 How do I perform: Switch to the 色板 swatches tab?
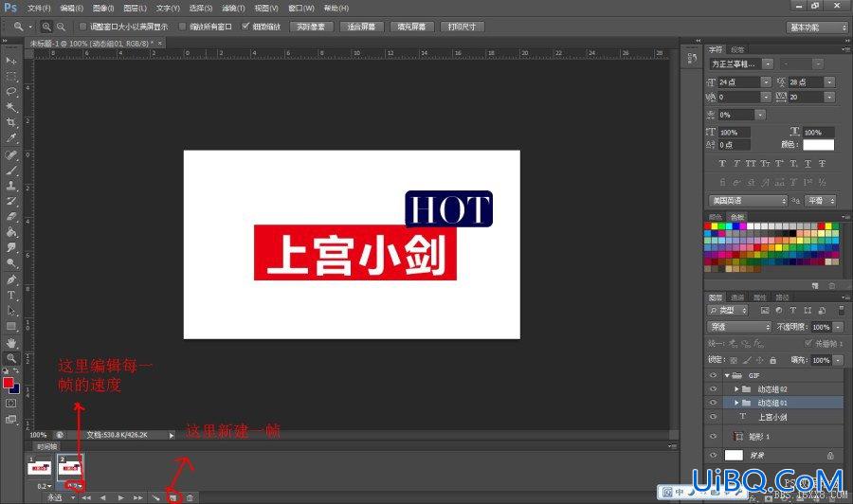coord(736,217)
